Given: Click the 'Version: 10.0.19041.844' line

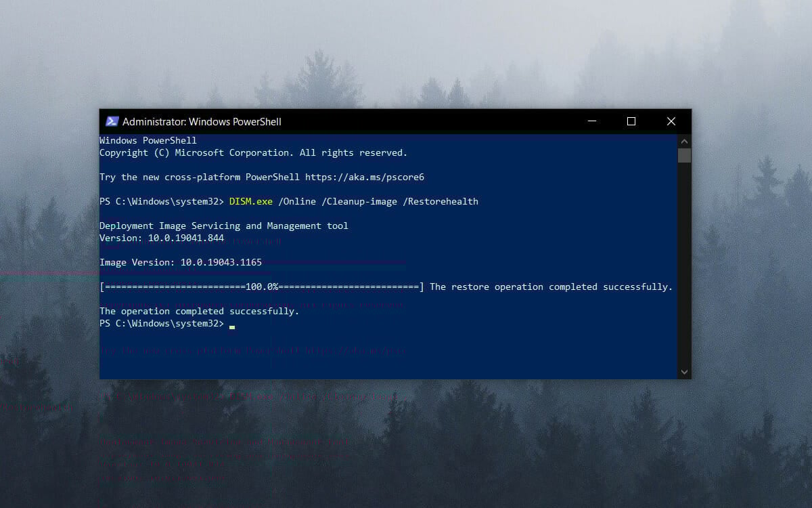Looking at the screenshot, I should pyautogui.click(x=162, y=238).
